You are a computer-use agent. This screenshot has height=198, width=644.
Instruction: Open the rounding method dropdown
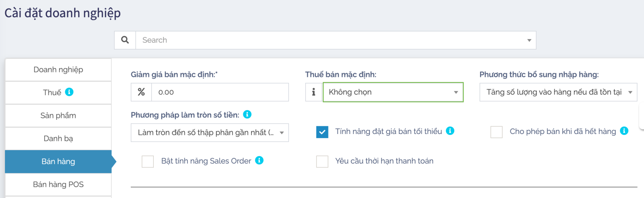[210, 133]
